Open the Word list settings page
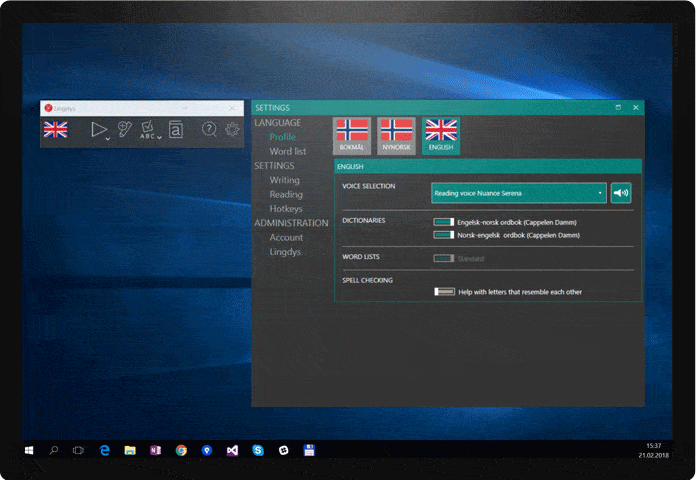696x480 pixels. tap(288, 151)
